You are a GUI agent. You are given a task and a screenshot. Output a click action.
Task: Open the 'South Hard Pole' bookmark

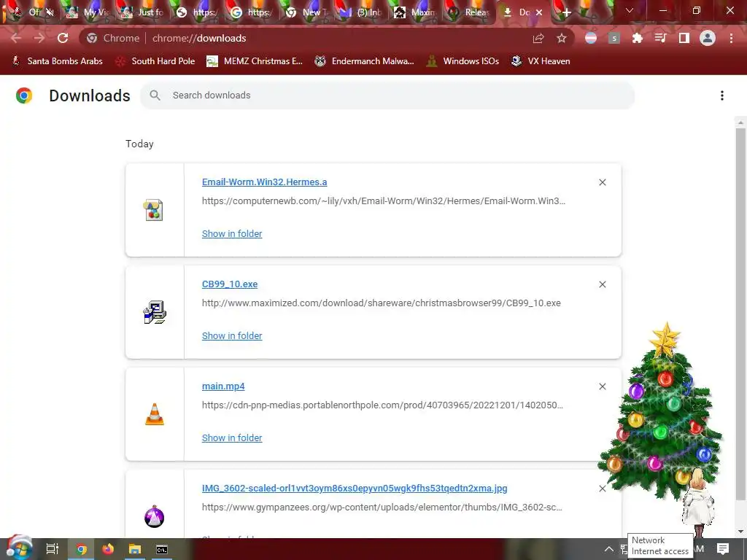[155, 61]
